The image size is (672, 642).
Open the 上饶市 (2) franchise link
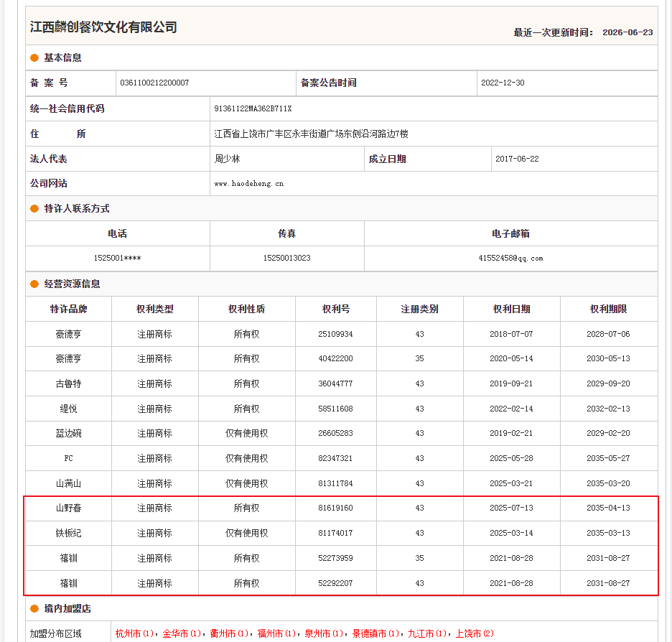click(x=475, y=633)
